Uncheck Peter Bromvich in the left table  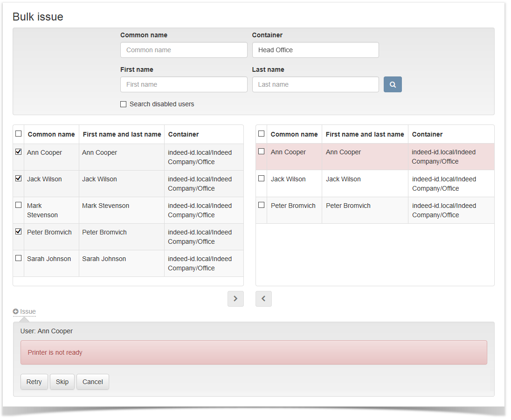(18, 232)
